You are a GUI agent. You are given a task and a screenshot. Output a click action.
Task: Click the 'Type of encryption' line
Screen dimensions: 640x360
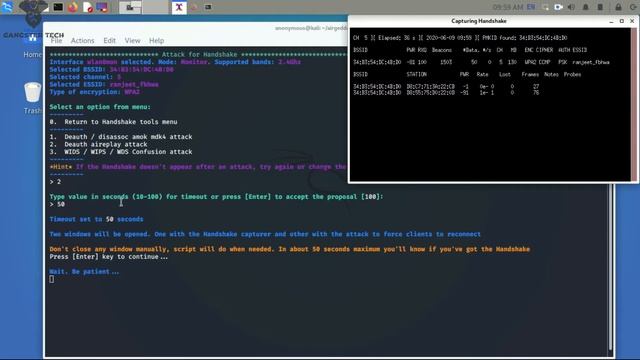coord(95,92)
